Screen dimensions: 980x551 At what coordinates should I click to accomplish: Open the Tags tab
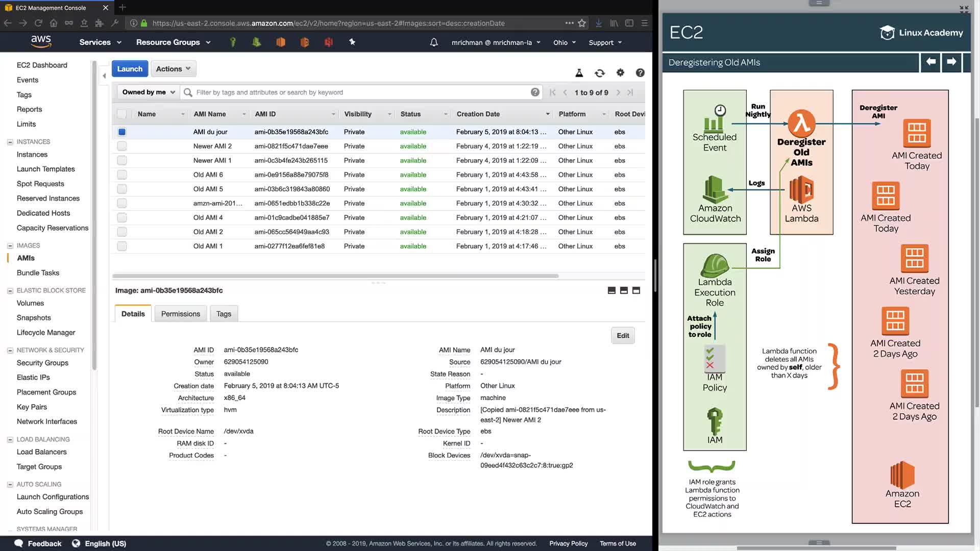coord(224,314)
